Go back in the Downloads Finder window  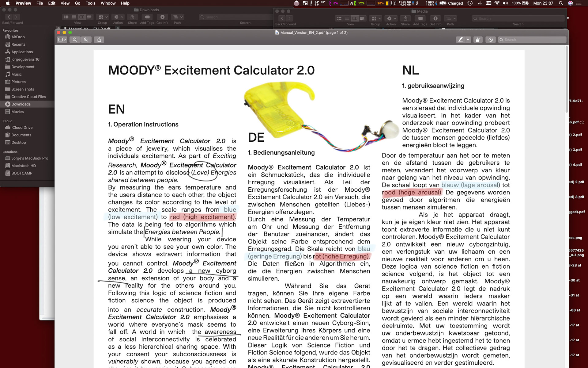pyautogui.click(x=9, y=17)
